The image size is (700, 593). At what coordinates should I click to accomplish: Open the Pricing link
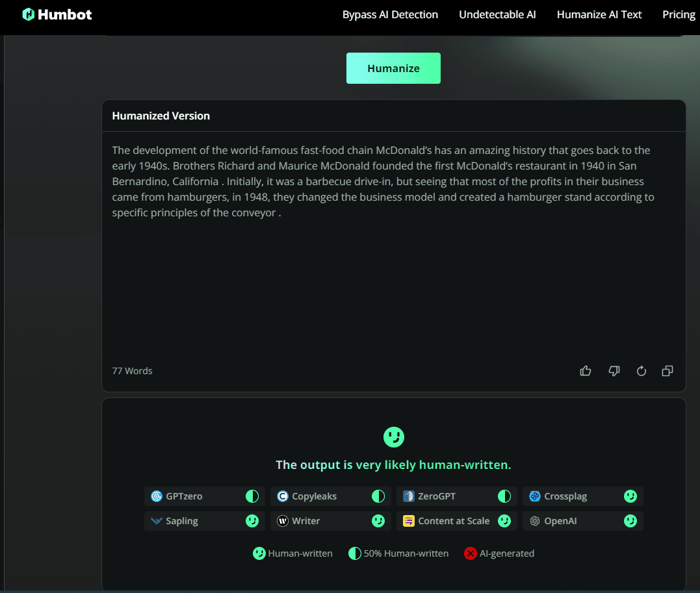pyautogui.click(x=679, y=14)
